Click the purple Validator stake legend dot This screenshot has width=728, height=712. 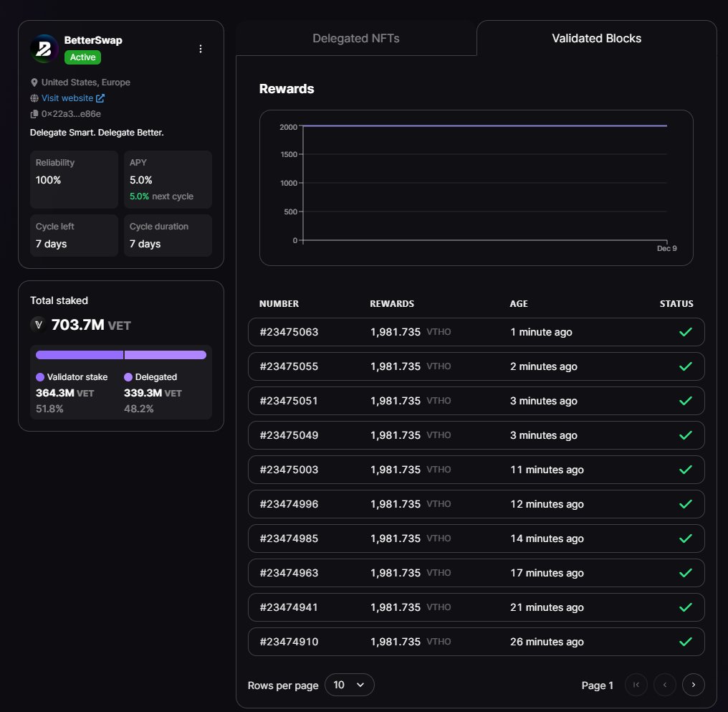tap(40, 377)
